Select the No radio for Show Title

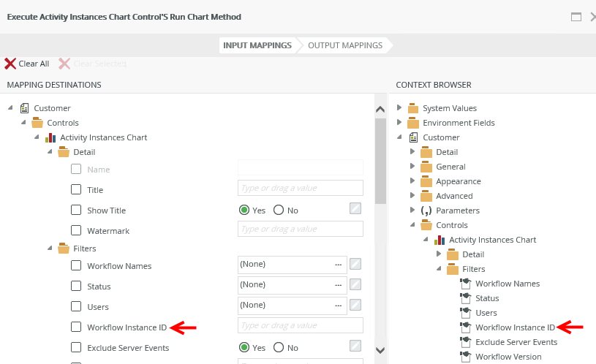point(279,211)
